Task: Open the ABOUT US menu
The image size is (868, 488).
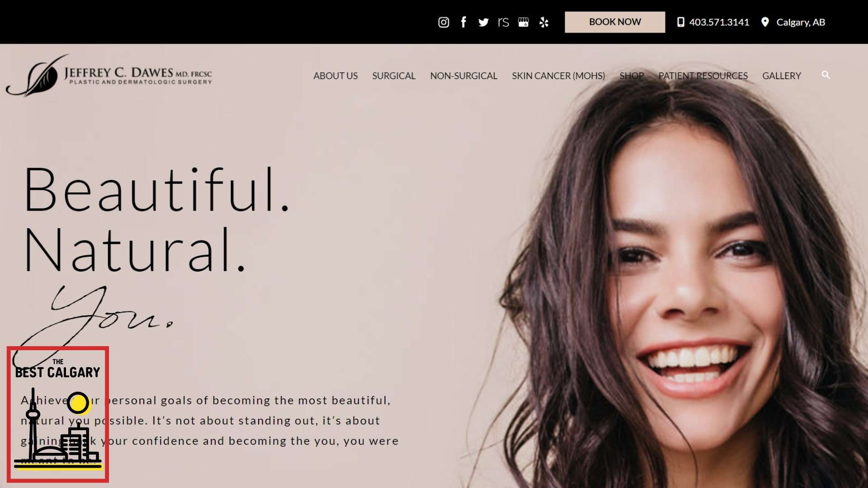Action: click(335, 76)
